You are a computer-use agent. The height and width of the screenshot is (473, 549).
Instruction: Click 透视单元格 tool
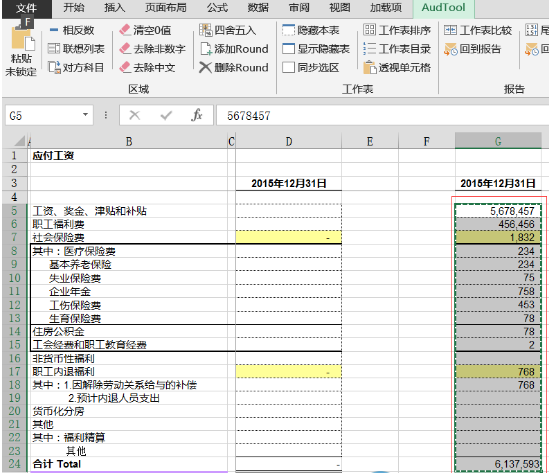(x=397, y=67)
